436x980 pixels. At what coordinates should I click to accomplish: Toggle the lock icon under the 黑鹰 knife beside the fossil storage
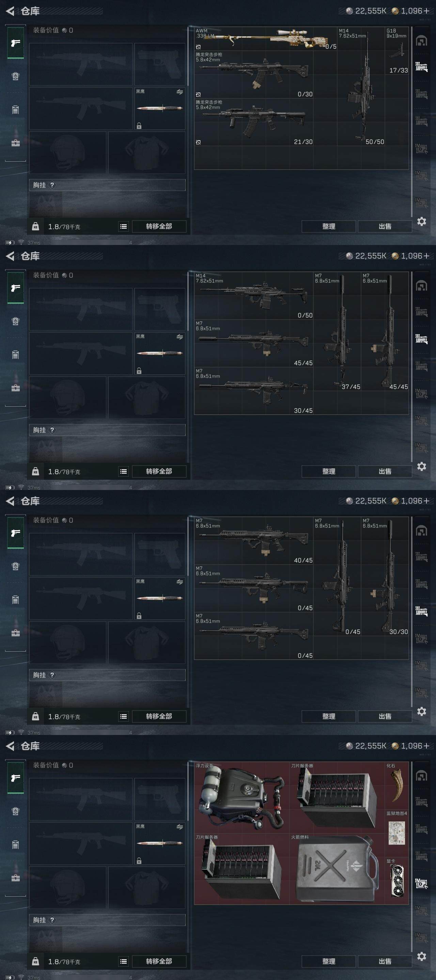139,861
